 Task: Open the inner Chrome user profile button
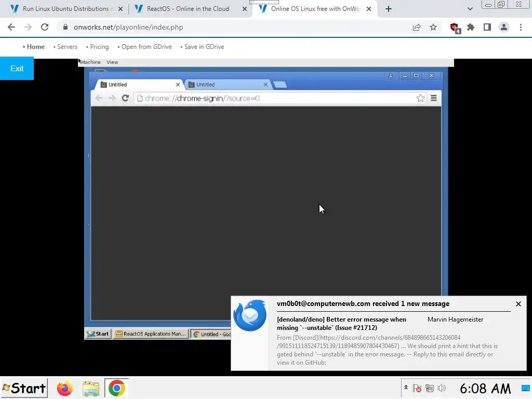point(391,76)
